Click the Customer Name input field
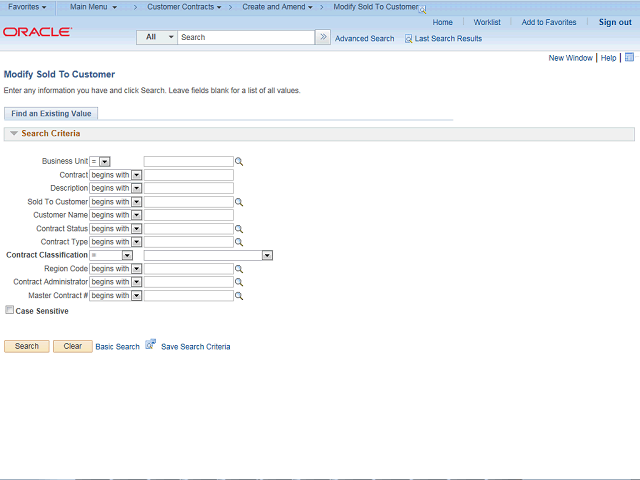 tap(189, 215)
